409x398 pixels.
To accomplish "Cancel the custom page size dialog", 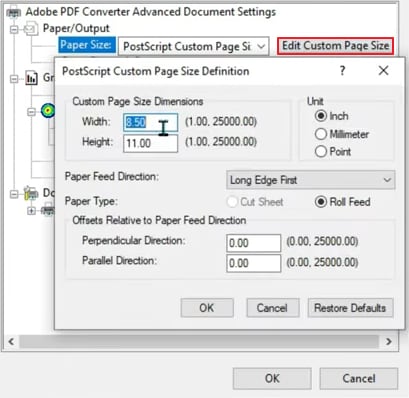I will pos(272,308).
